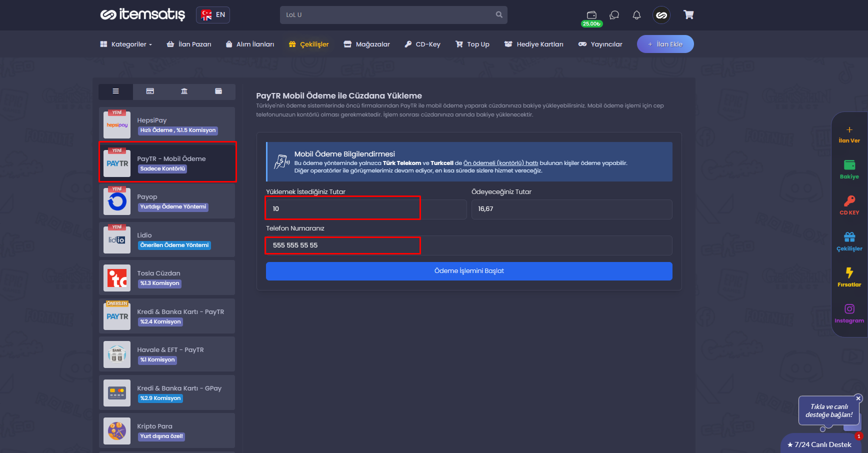The image size is (868, 453).
Task: Choose Havale & EFT - PayTR
Action: tap(167, 354)
